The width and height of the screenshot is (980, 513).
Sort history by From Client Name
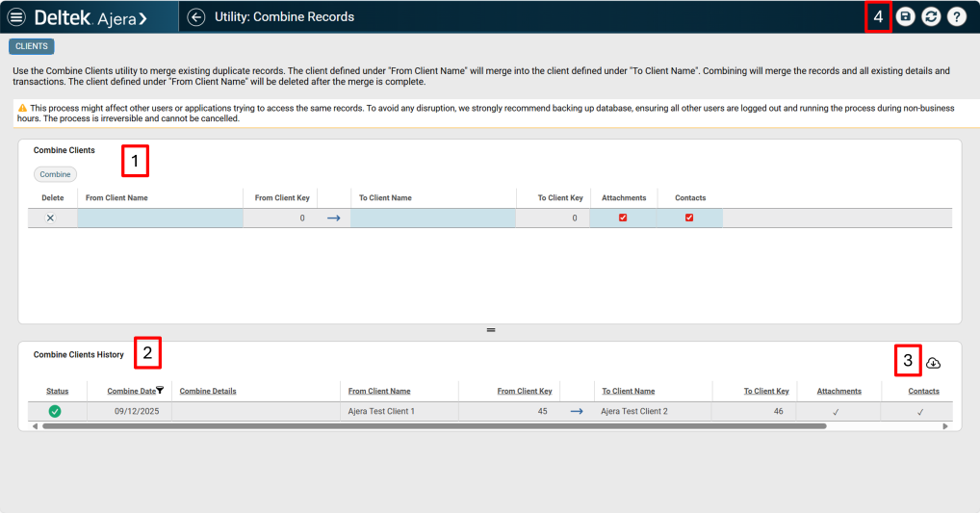pyautogui.click(x=379, y=392)
